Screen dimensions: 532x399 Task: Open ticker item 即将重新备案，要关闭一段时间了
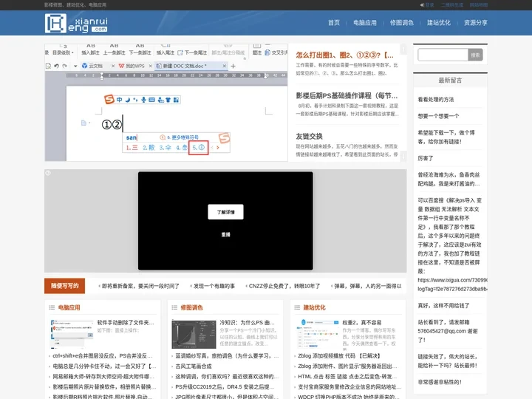point(140,286)
